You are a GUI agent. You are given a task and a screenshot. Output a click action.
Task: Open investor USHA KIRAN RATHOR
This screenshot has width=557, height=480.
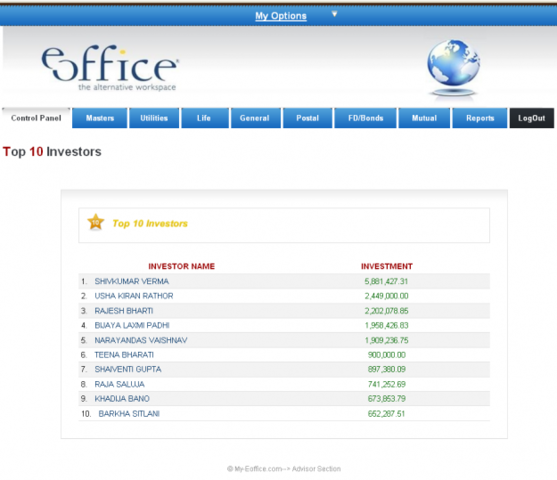point(134,296)
